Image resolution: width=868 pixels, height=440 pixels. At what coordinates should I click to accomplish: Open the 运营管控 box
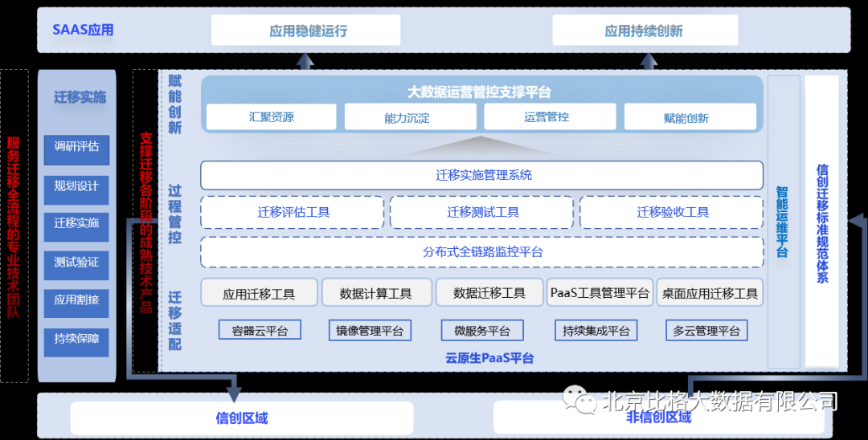pyautogui.click(x=547, y=117)
